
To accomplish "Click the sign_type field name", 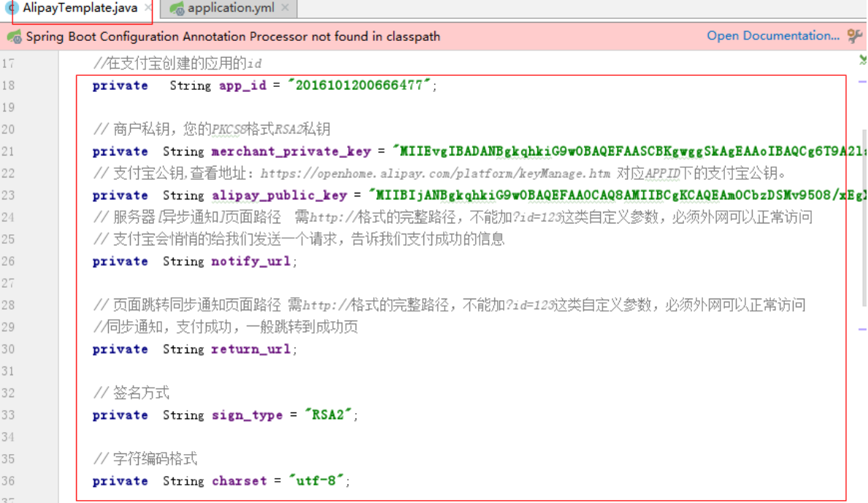I will tap(247, 415).
